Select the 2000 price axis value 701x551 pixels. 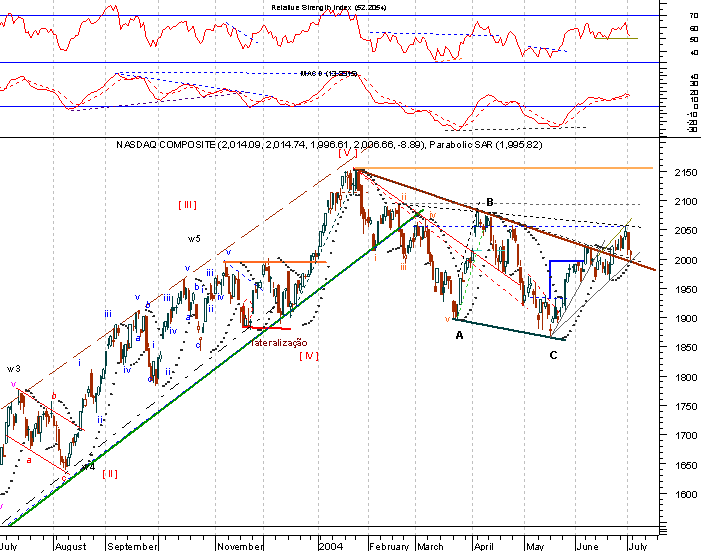tap(685, 260)
